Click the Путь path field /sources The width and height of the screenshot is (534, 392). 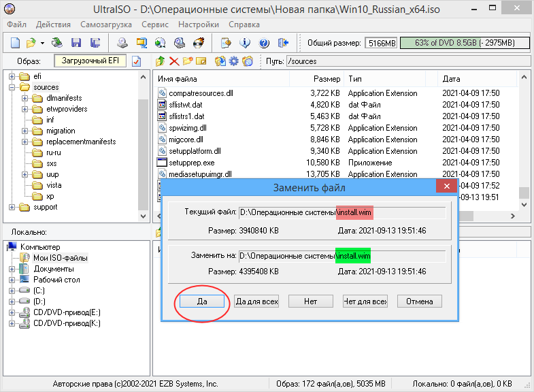[408, 61]
